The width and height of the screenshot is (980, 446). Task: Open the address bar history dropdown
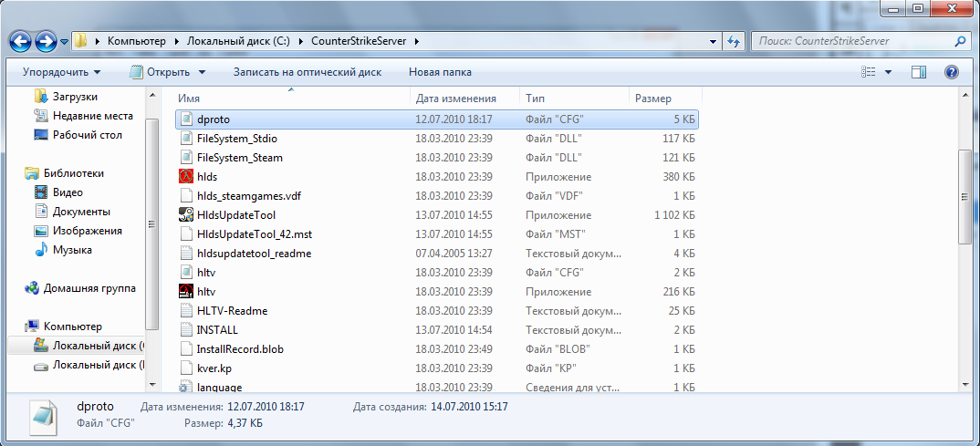point(714,42)
